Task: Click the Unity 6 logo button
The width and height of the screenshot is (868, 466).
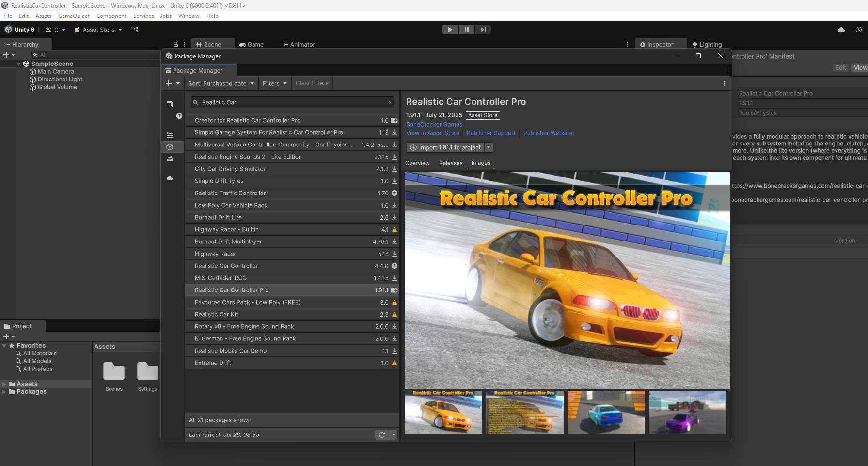Action: (x=19, y=30)
